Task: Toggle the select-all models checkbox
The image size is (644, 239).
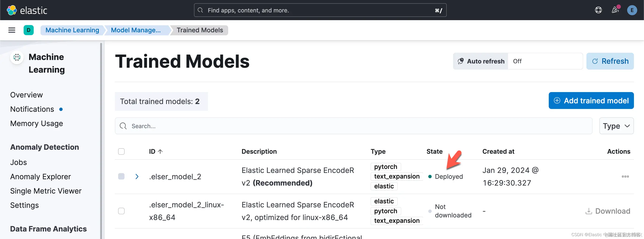Action: pyautogui.click(x=121, y=151)
